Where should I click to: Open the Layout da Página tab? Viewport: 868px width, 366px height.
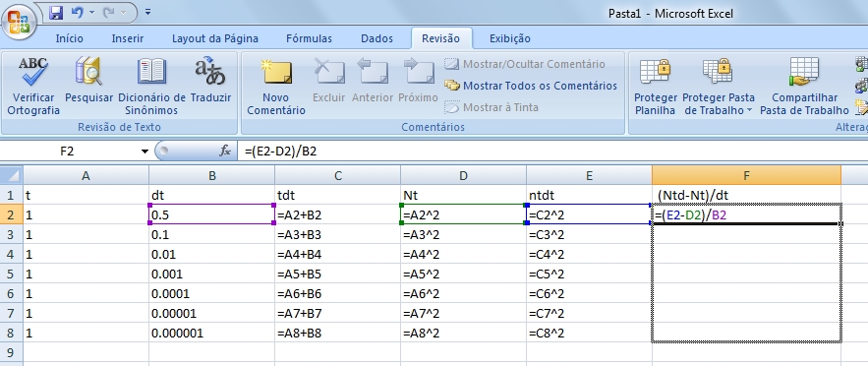click(x=214, y=38)
